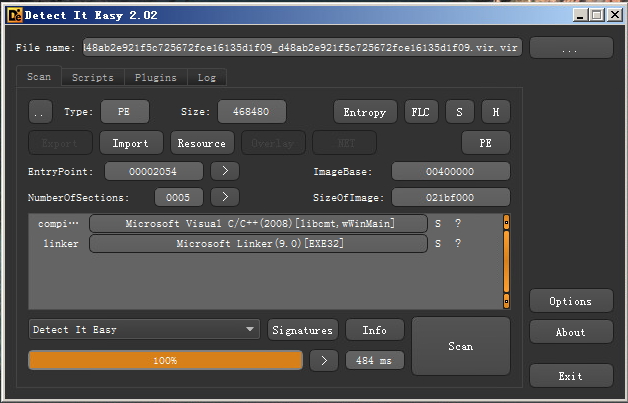Open the Signatures window
This screenshot has width=628, height=403.
[302, 330]
